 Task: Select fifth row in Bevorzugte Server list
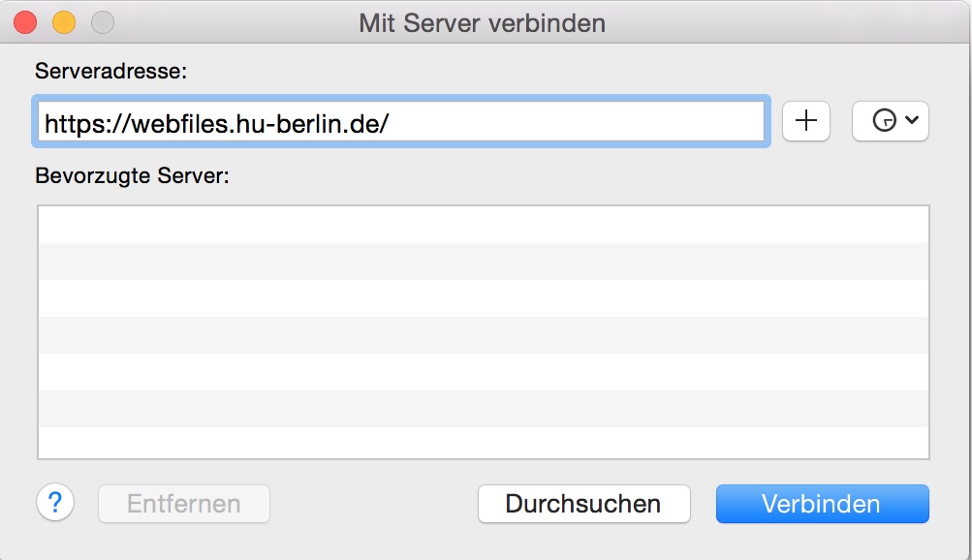[483, 372]
